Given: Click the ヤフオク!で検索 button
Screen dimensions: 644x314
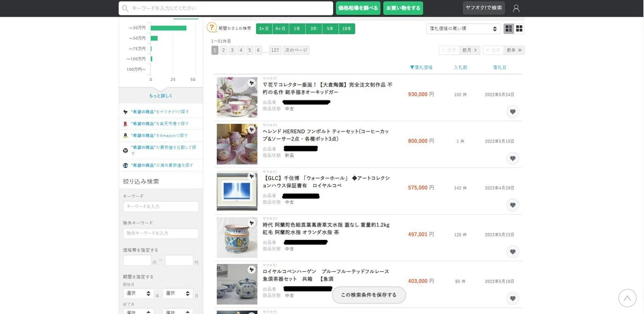Looking at the screenshot, I should 484,8.
